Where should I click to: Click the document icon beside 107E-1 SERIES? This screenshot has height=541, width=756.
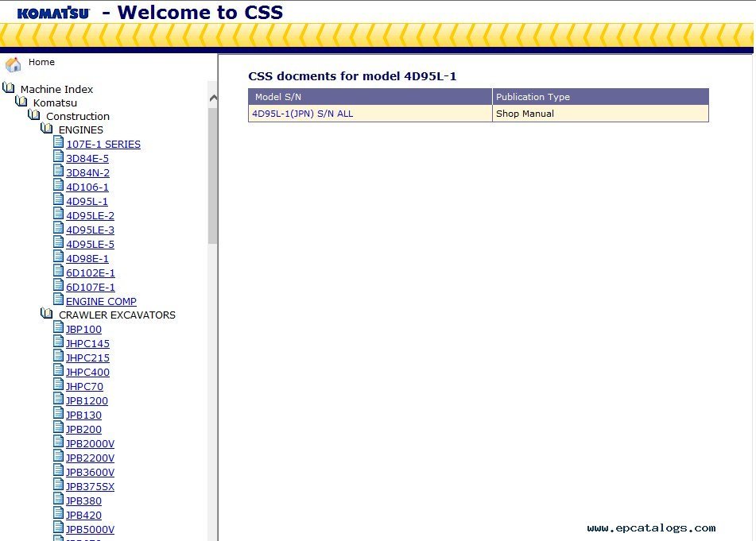click(58, 142)
